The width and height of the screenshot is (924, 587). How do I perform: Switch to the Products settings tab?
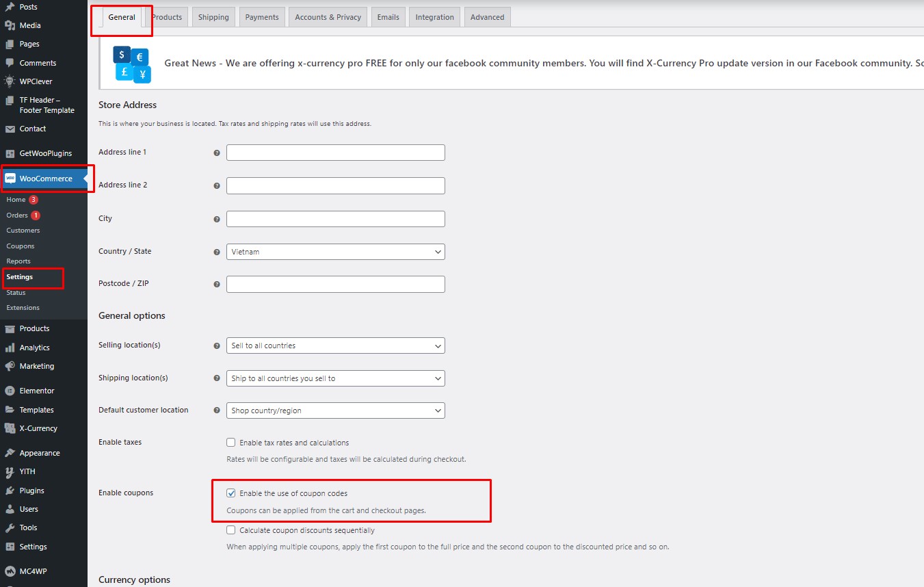point(167,17)
